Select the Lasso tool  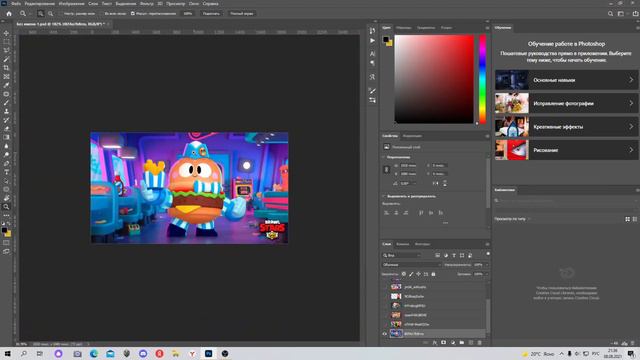pyautogui.click(x=6, y=50)
